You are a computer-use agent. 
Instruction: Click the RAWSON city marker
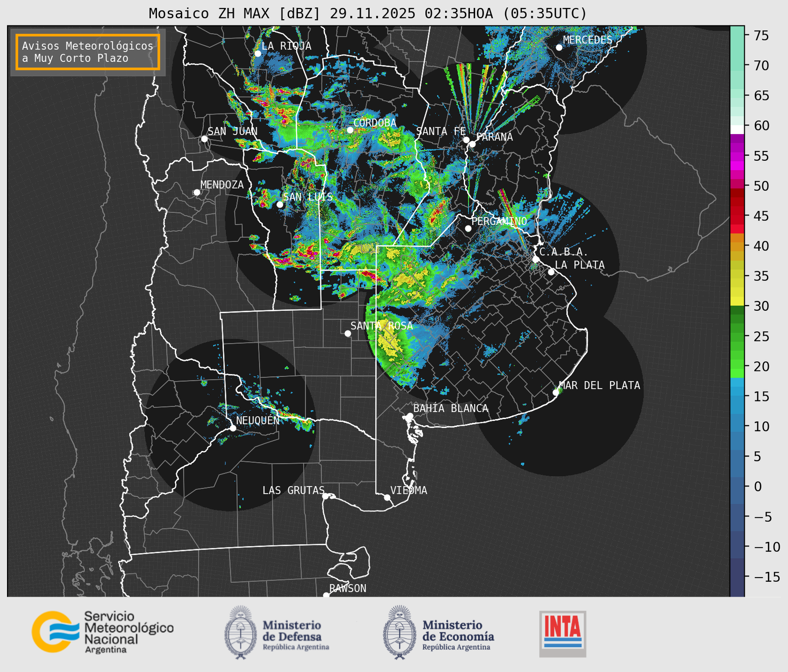pos(326,595)
